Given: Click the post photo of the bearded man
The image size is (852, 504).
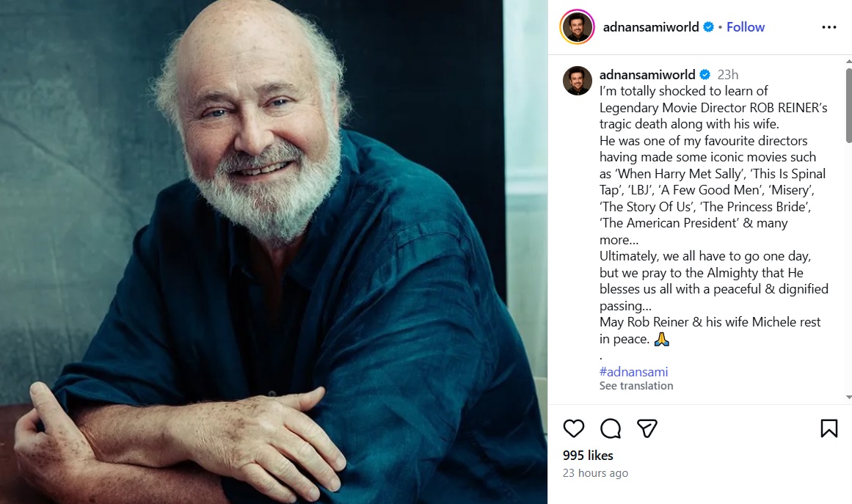Looking at the screenshot, I should click(x=273, y=252).
